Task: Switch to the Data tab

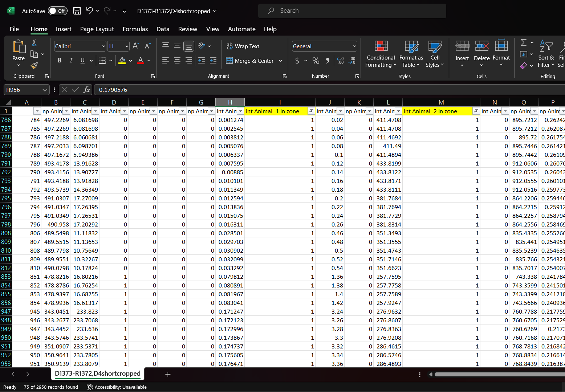Action: pyautogui.click(x=163, y=29)
